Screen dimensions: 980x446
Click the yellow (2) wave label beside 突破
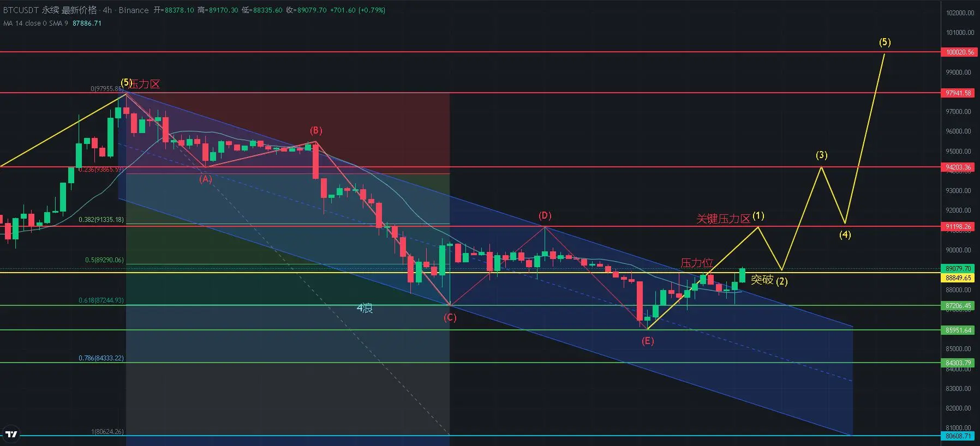(782, 281)
